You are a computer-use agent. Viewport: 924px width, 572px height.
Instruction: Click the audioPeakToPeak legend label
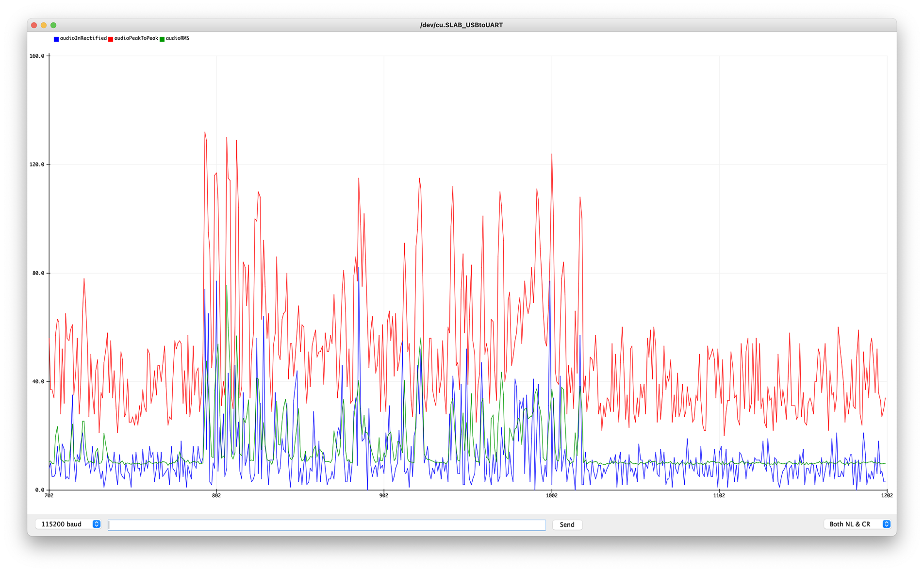136,38
